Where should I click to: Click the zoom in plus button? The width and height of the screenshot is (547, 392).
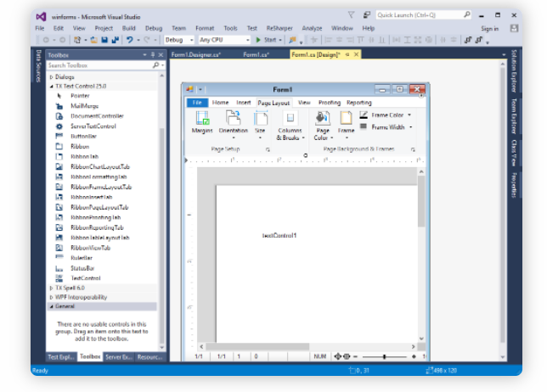click(x=414, y=356)
